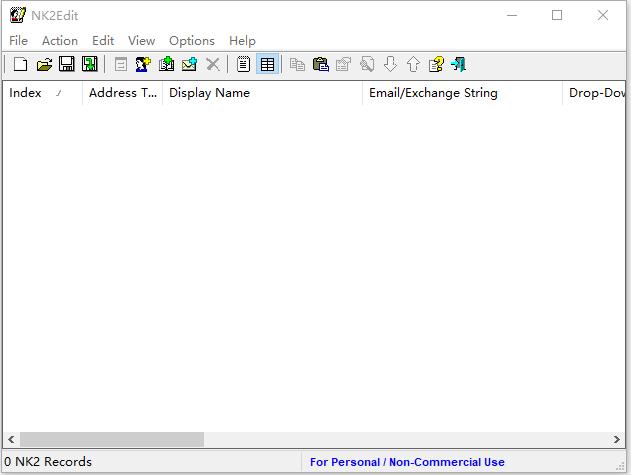Add a new record with the person icon

(x=143, y=64)
